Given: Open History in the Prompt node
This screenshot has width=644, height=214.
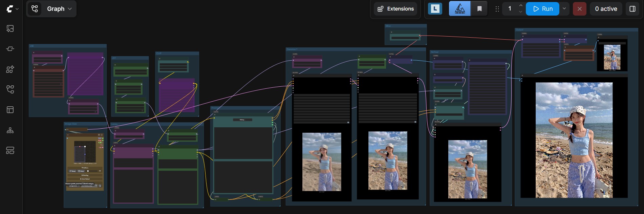Looking at the screenshot, I should pyautogui.click(x=242, y=120).
